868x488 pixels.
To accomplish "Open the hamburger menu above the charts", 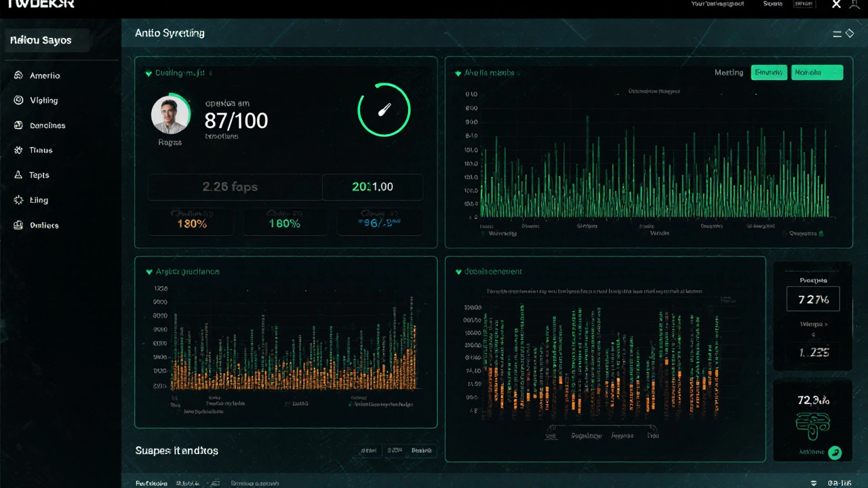I will [838, 33].
